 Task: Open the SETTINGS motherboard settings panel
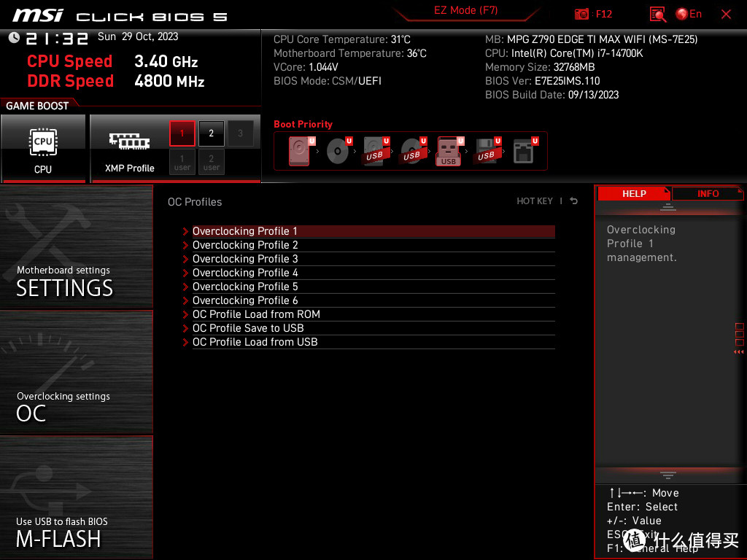(x=76, y=246)
